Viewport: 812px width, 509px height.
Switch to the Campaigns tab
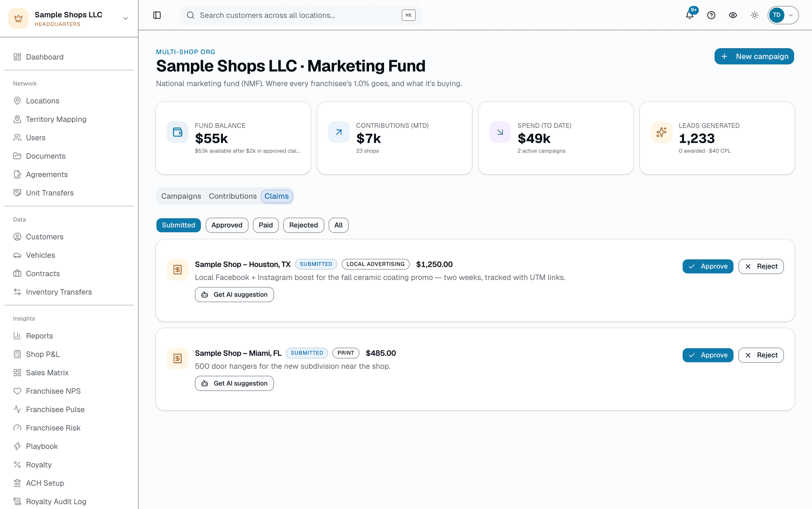pos(181,196)
